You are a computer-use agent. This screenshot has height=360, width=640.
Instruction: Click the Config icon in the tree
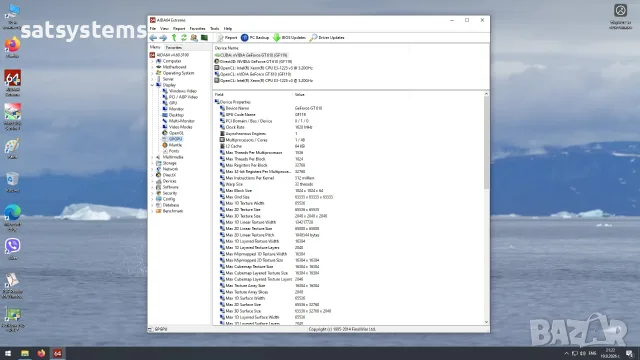pos(159,199)
